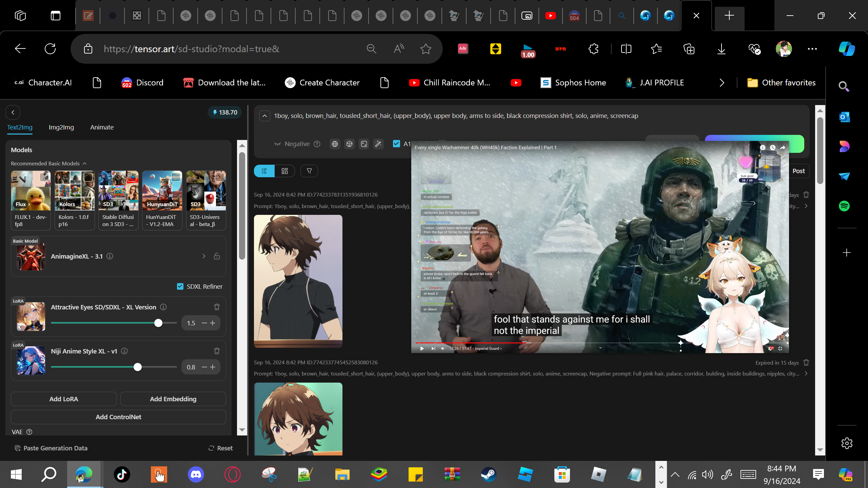Select the SD3-Universal beta model checkbox

tap(219, 177)
